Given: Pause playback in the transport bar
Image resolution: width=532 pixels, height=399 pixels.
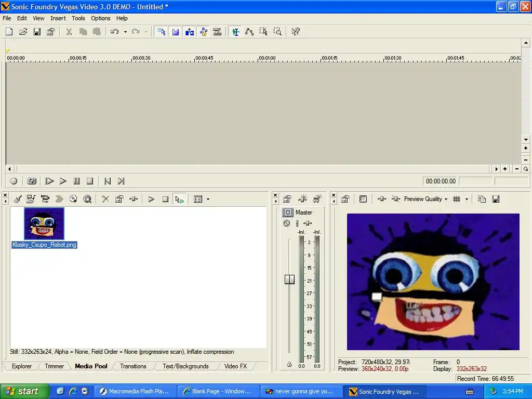Looking at the screenshot, I should pos(76,181).
